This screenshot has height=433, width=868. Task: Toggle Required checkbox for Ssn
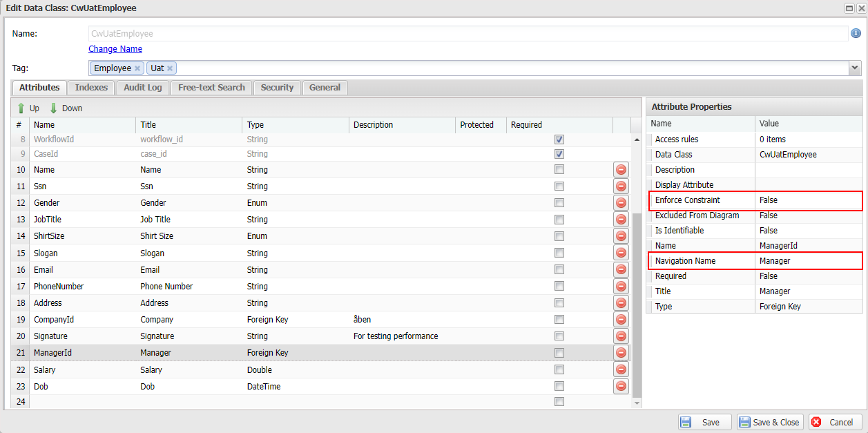(x=559, y=186)
